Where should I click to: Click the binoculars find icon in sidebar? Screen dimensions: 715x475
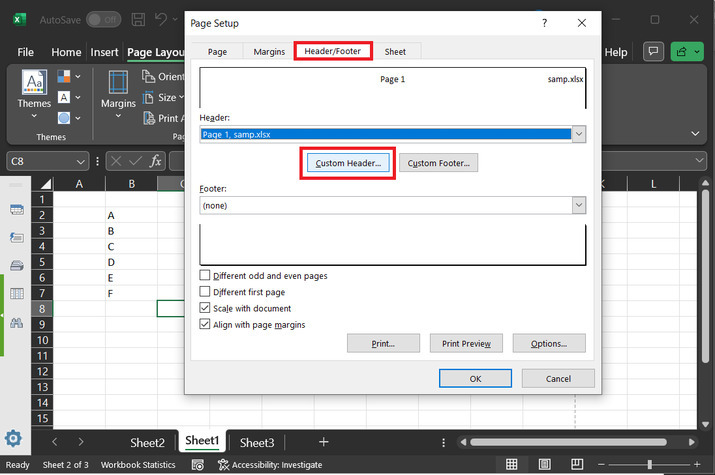point(16,323)
